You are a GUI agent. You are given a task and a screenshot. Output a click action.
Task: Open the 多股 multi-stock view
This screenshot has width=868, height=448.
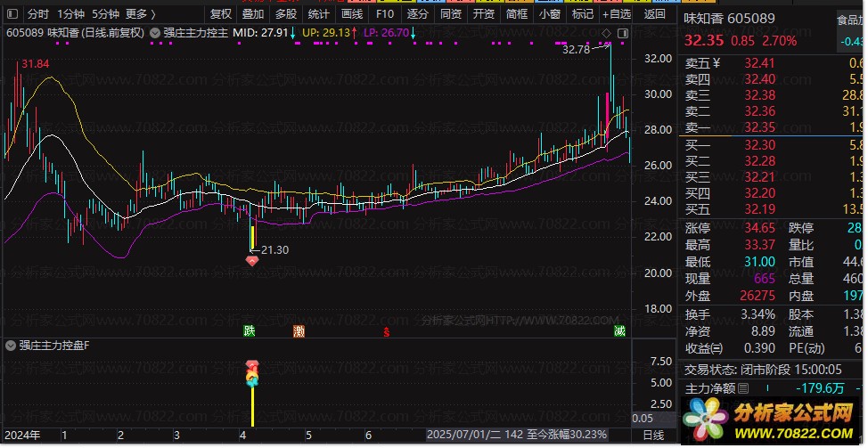coord(286,14)
